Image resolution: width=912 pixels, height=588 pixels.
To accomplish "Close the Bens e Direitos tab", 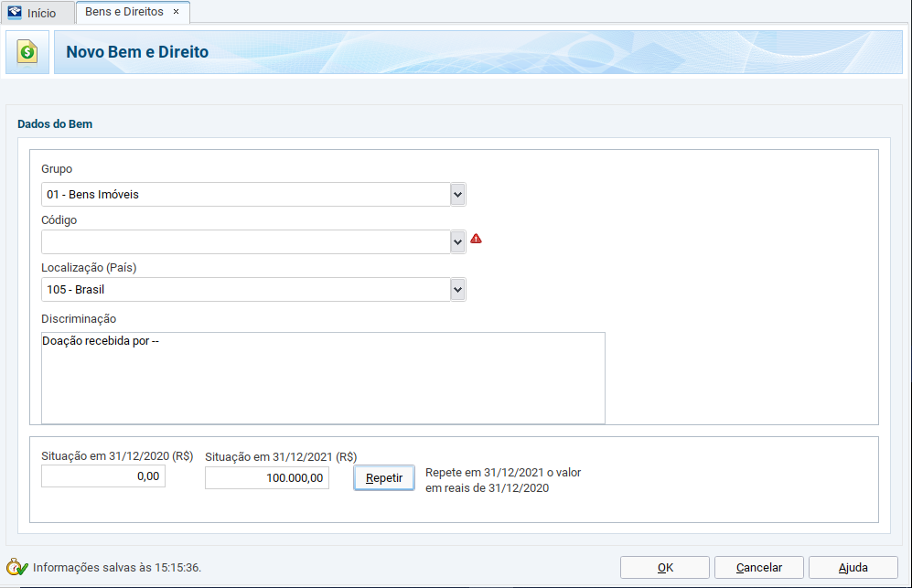I will [176, 12].
